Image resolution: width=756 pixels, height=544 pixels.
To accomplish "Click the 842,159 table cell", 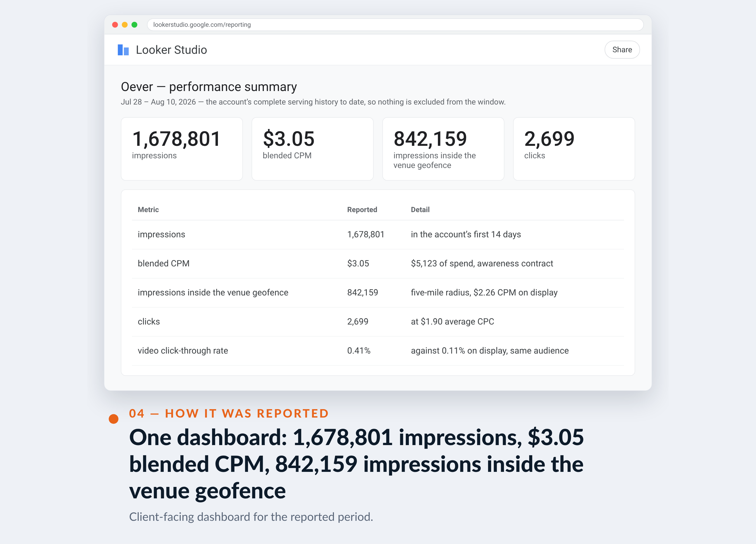I will tap(362, 292).
